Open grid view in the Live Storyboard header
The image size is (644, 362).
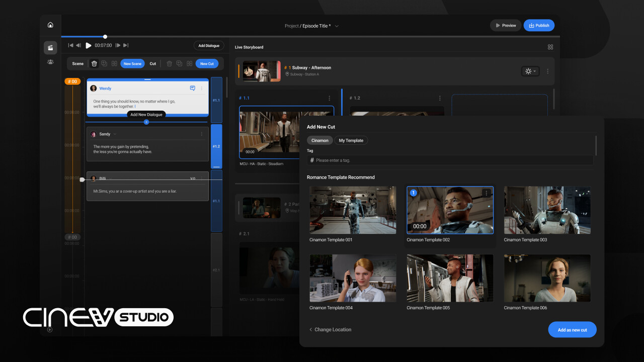point(550,47)
